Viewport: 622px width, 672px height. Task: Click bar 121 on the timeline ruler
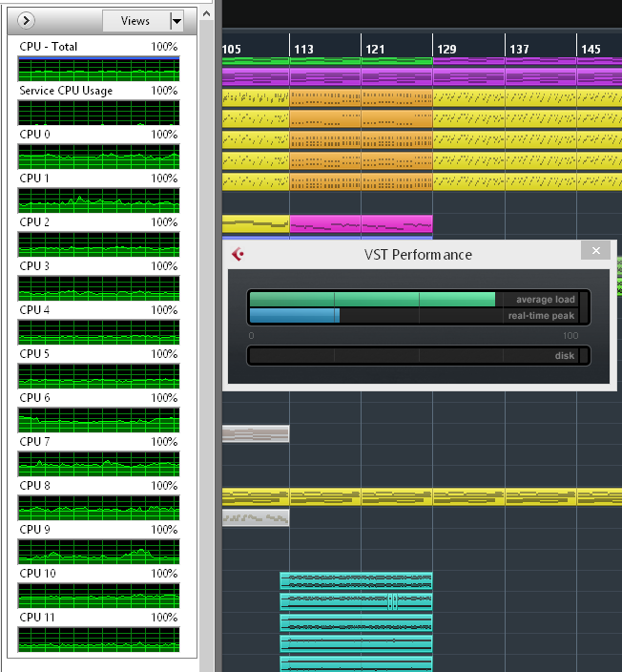(x=375, y=50)
